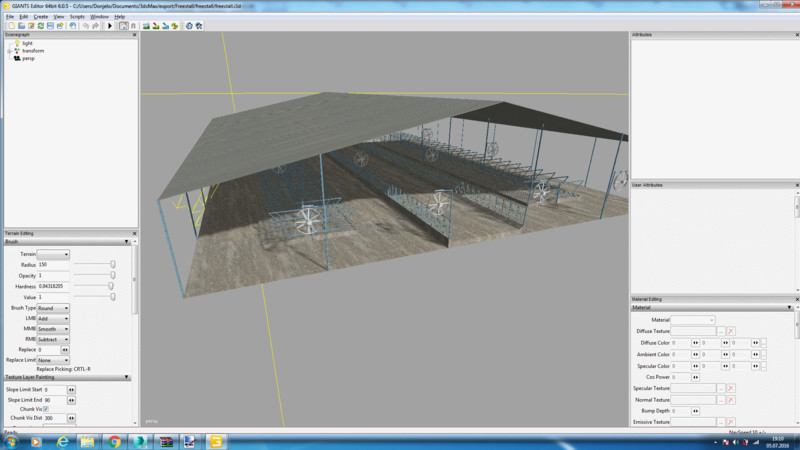Click the Open file folder icon

[x=20, y=26]
